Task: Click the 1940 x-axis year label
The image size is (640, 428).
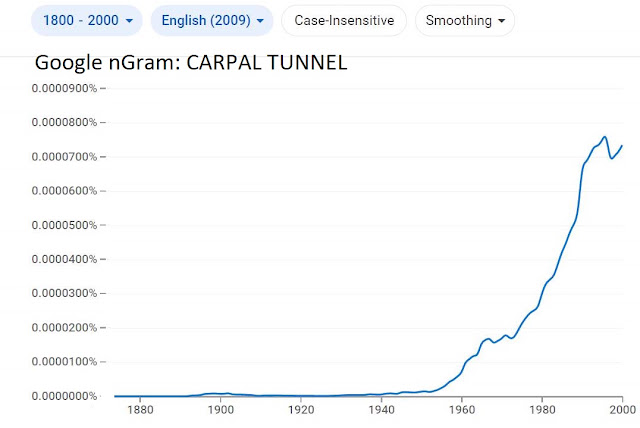Action: click(381, 409)
